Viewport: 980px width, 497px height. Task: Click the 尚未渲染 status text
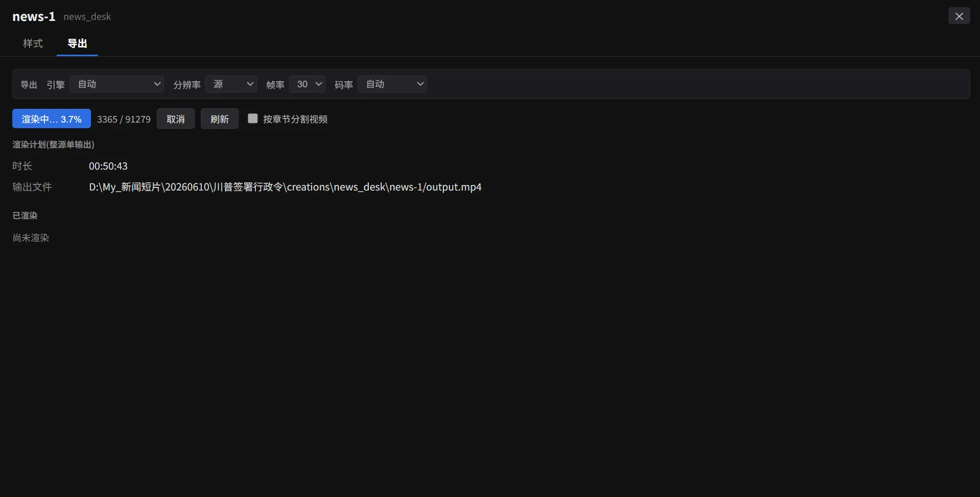tap(31, 238)
